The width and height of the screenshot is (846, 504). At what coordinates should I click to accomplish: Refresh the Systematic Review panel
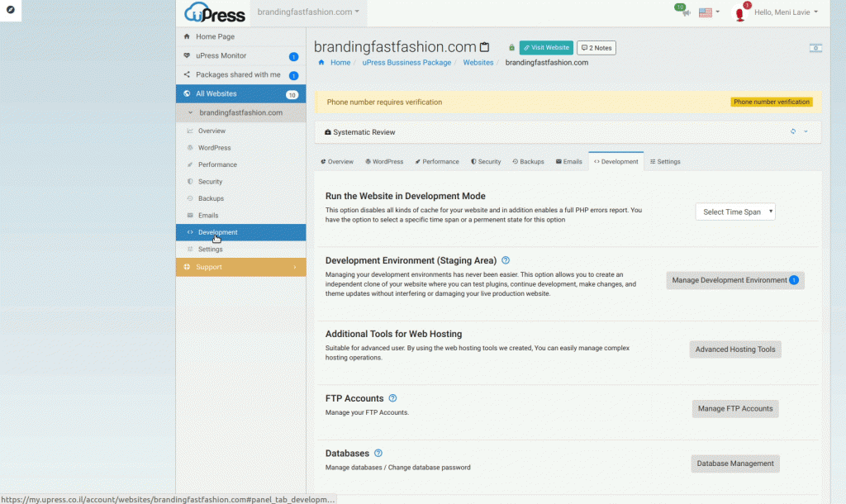pos(792,131)
